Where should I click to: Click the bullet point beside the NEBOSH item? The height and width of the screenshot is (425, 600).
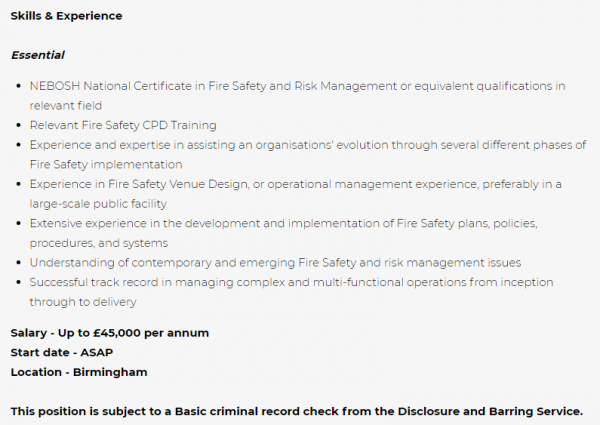point(19,86)
